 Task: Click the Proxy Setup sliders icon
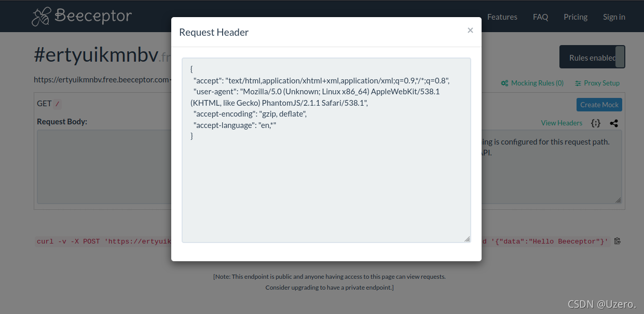[579, 83]
